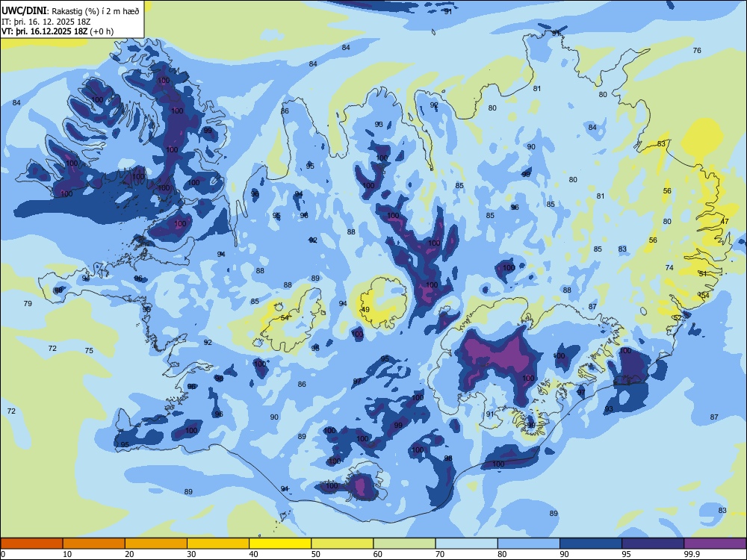Click the title 'UWC/DINI: Rakastig (%) í 2 m hæð'
Screen dimensions: 747x560
pos(70,11)
